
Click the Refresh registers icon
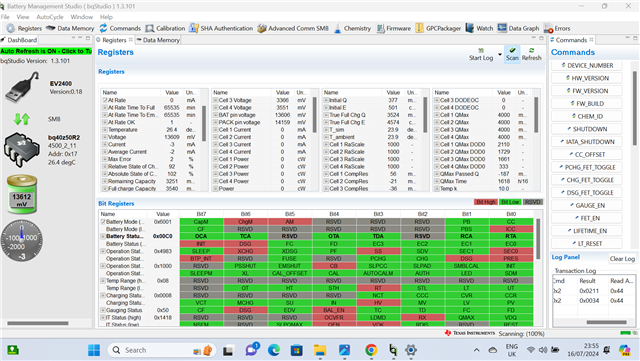(x=531, y=54)
